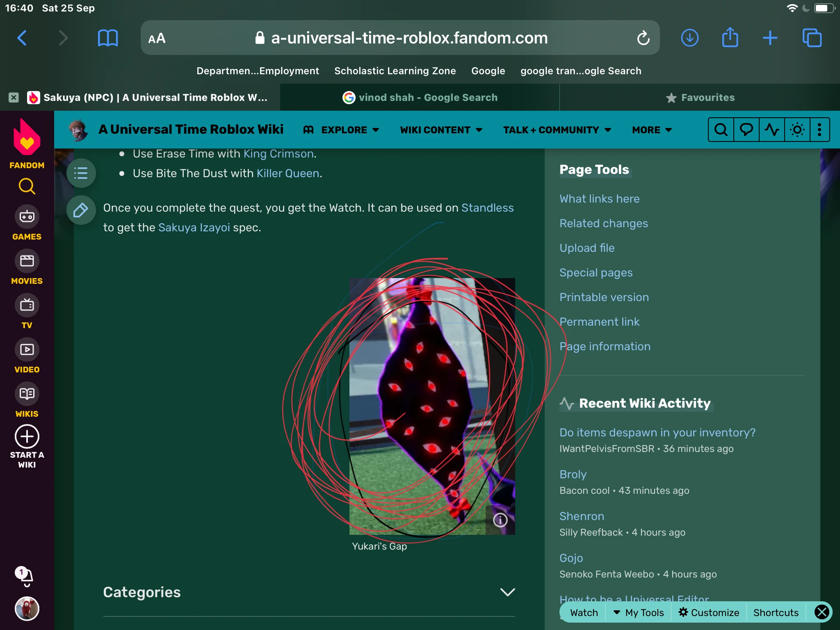This screenshot has width=840, height=630.
Task: Open My Tools dropdown in bottom toolbar
Action: pyautogui.click(x=638, y=612)
